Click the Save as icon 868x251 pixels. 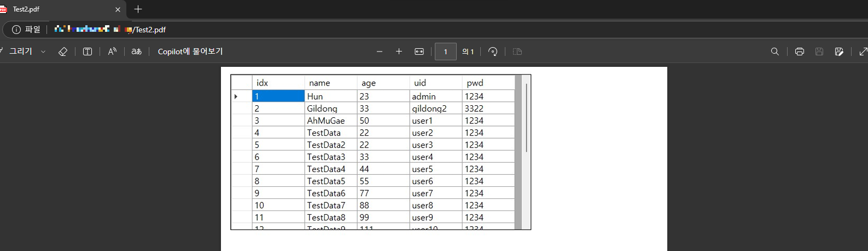tap(839, 52)
